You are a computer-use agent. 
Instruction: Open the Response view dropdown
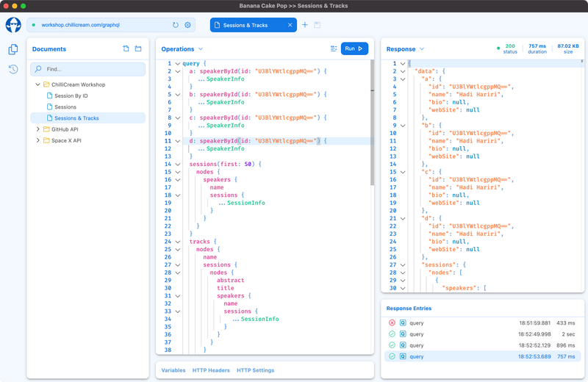(x=422, y=49)
